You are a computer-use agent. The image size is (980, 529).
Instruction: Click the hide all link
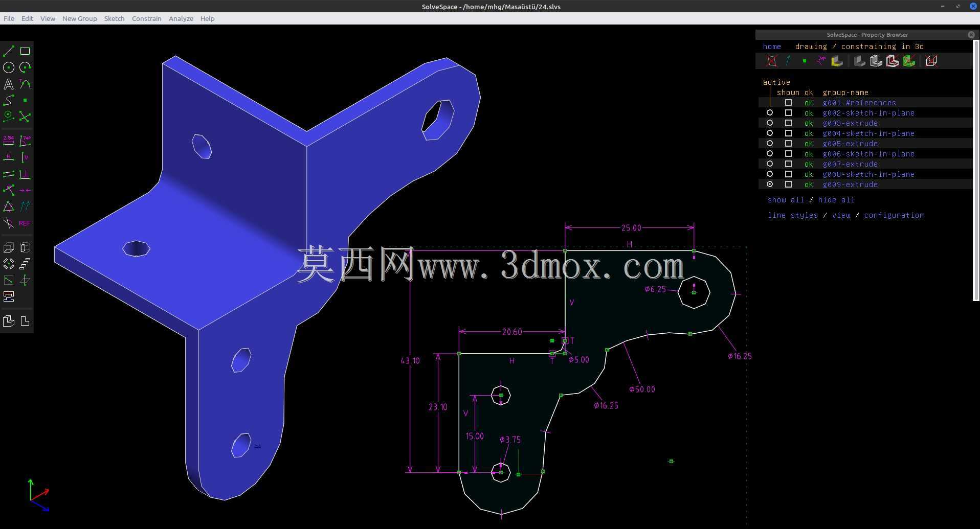coord(836,200)
